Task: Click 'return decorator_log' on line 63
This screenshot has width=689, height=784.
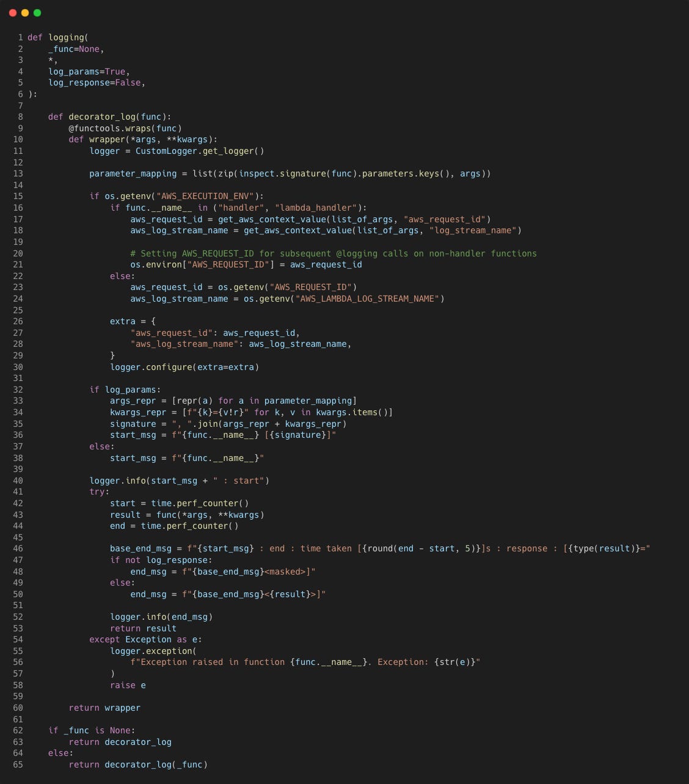Action: coord(120,742)
